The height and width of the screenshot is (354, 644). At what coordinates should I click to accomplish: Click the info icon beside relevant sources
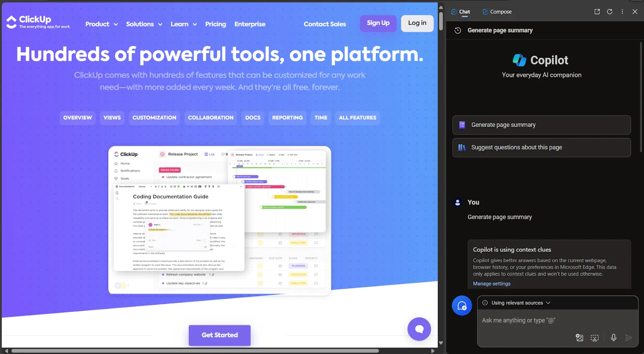pyautogui.click(x=485, y=303)
